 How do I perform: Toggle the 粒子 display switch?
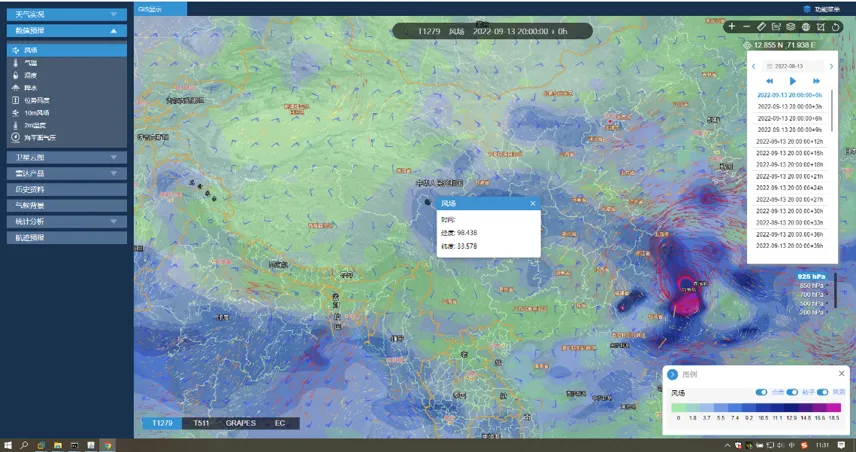point(792,392)
